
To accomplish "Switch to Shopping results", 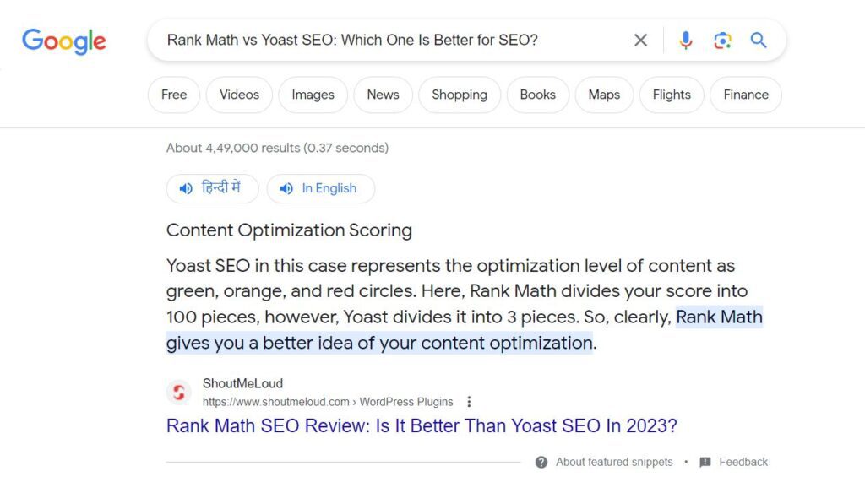I will [460, 95].
